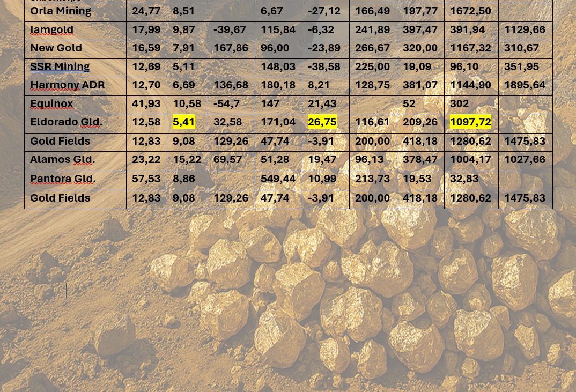Viewport: 576px width, 392px height.
Task: Click the -54,7 value in Equinox row
Action: (227, 104)
